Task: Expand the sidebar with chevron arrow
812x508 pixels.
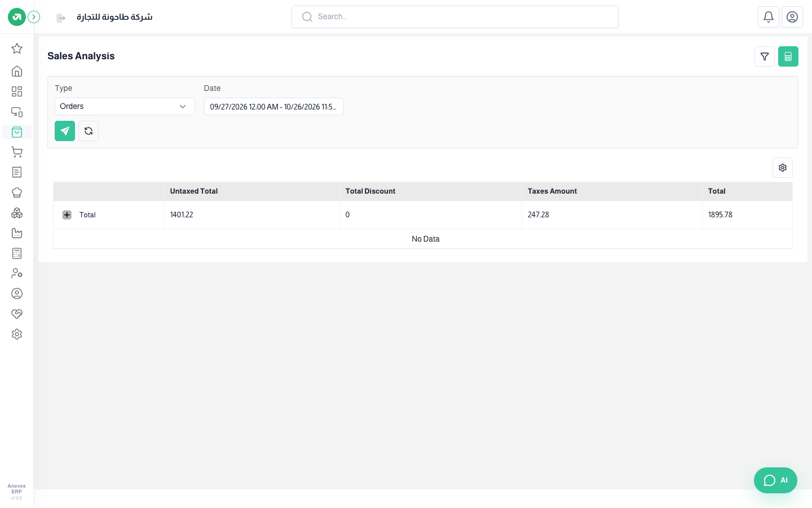Action: coord(34,17)
